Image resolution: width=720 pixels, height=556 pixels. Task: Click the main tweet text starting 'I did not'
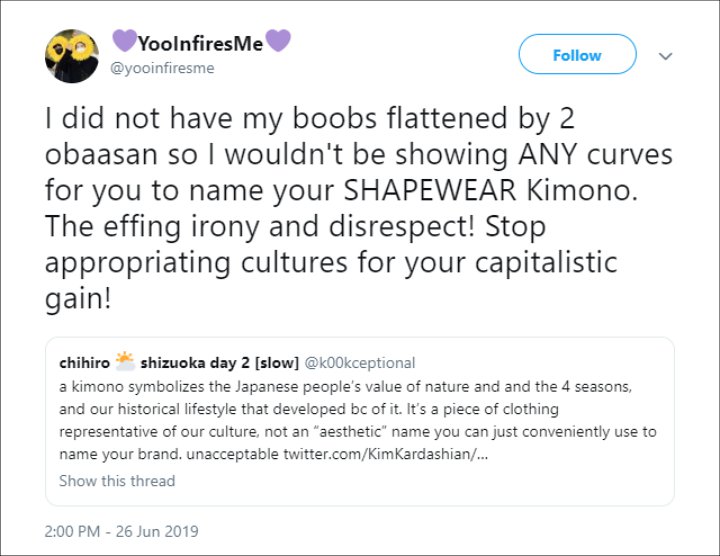point(358,208)
